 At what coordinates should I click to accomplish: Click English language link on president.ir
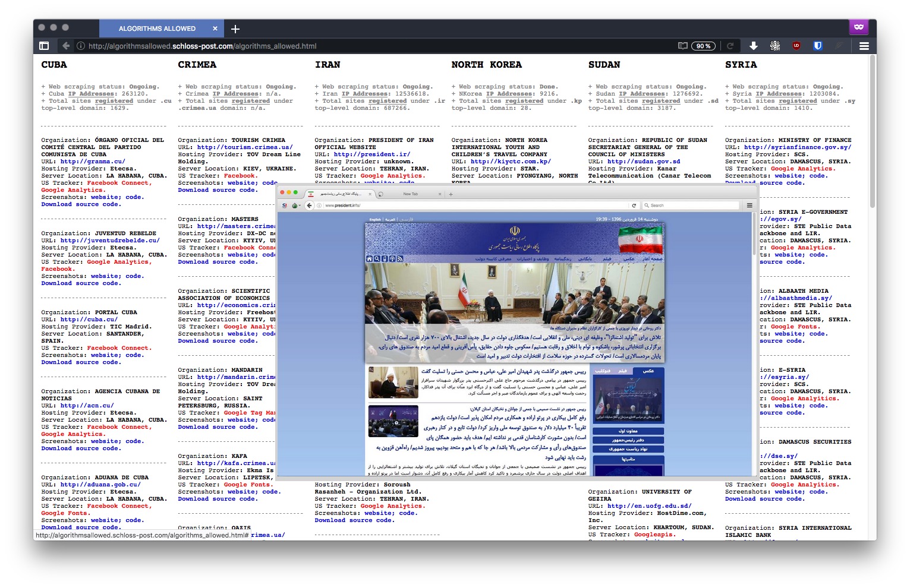[375, 219]
